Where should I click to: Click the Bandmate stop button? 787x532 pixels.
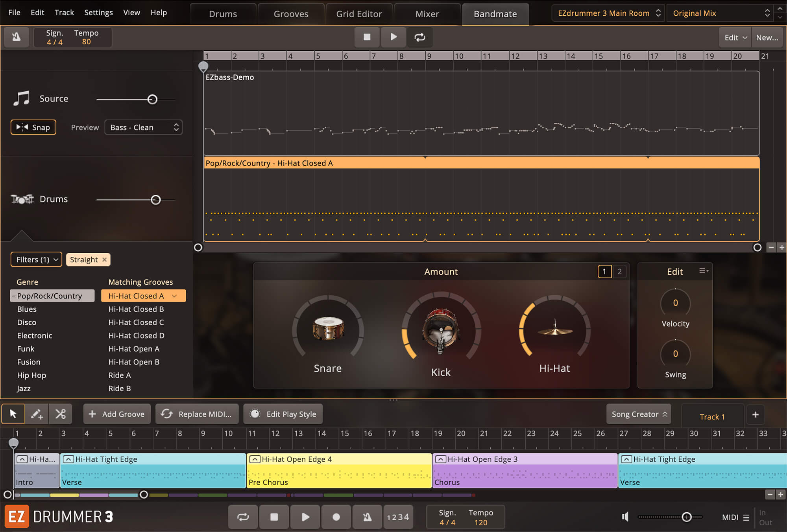pyautogui.click(x=367, y=37)
